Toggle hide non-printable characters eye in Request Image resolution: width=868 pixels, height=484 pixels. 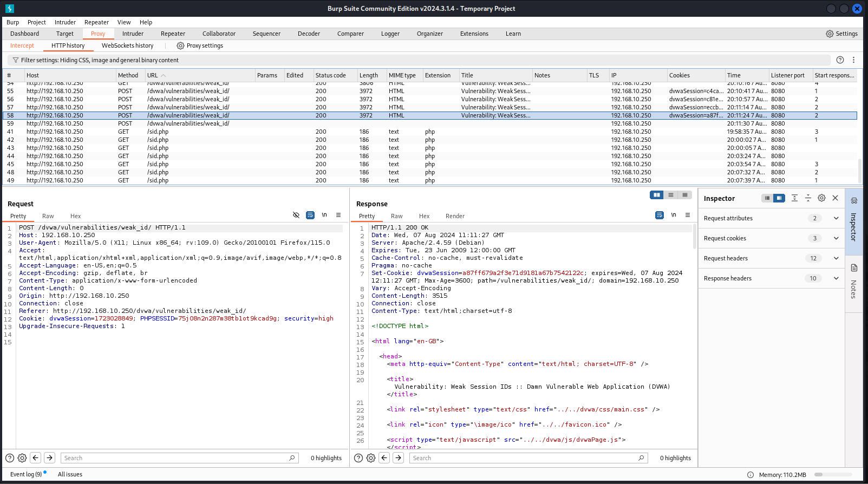tap(296, 215)
